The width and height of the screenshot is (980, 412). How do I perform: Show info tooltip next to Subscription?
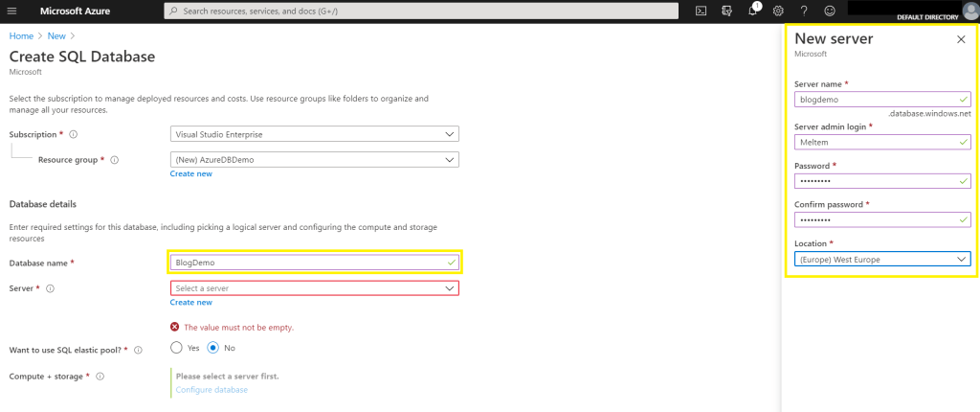pyautogui.click(x=74, y=134)
